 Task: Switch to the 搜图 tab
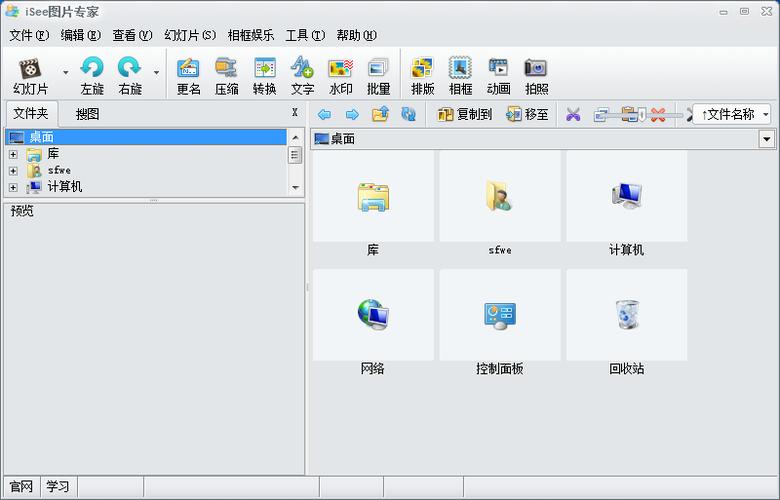[88, 114]
